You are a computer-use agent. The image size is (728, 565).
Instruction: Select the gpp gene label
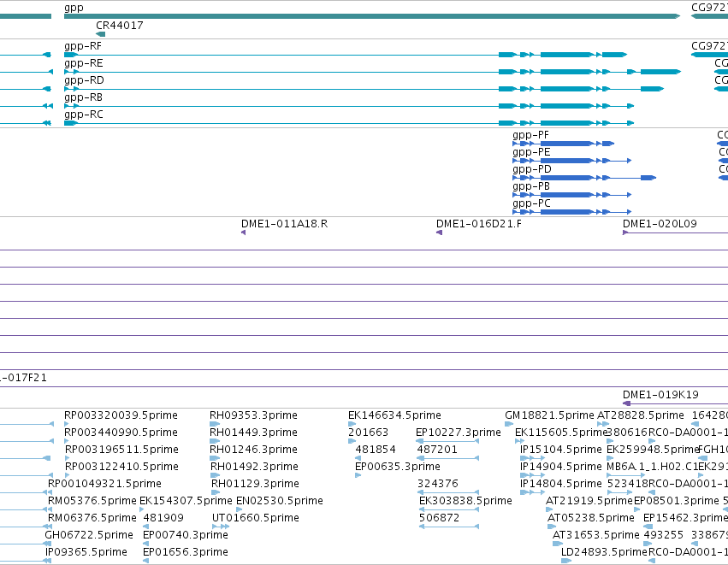click(74, 8)
